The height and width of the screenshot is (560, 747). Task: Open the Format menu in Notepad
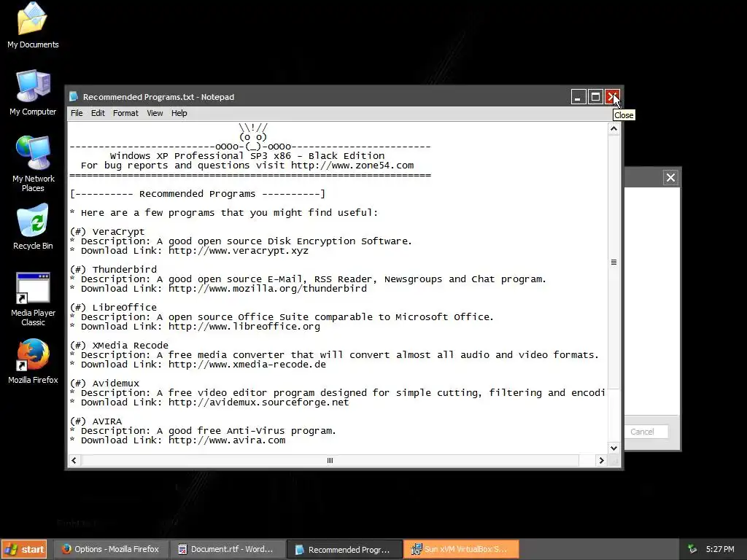point(125,113)
